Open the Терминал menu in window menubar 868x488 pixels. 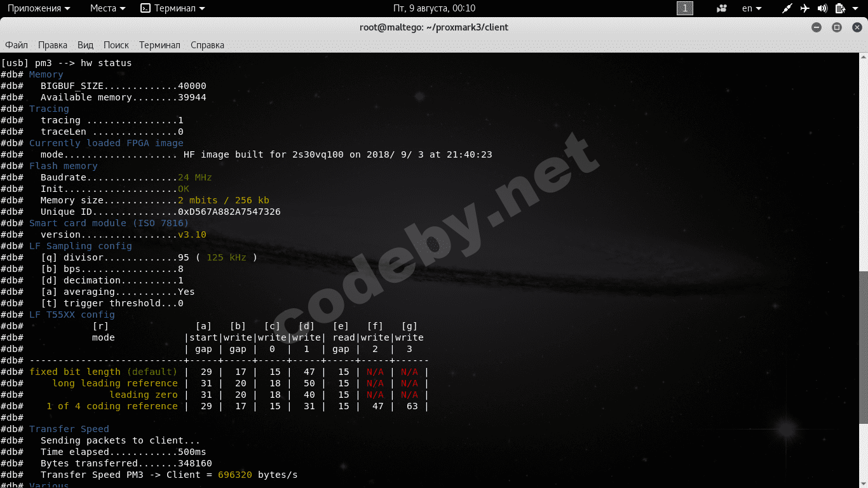coord(159,45)
